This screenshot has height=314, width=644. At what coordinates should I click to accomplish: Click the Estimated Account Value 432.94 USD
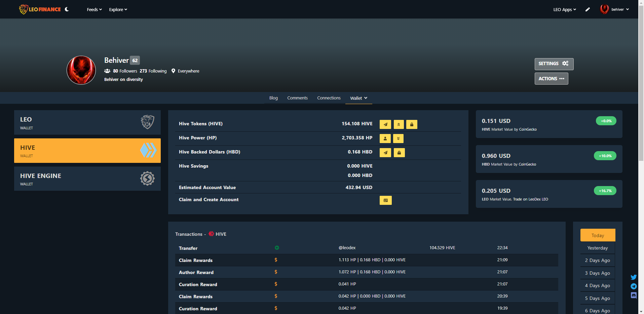[x=359, y=187]
